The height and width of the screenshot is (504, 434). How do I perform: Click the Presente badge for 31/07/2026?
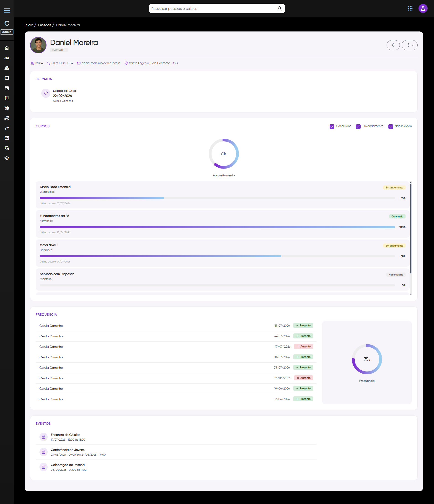point(303,325)
